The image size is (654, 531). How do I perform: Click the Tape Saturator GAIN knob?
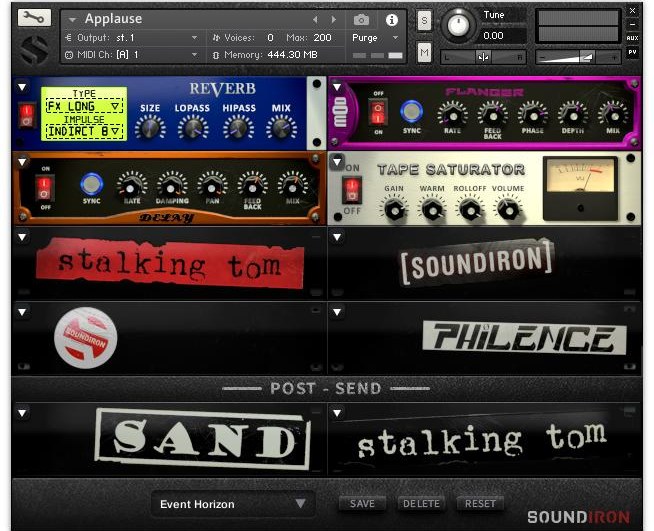394,210
